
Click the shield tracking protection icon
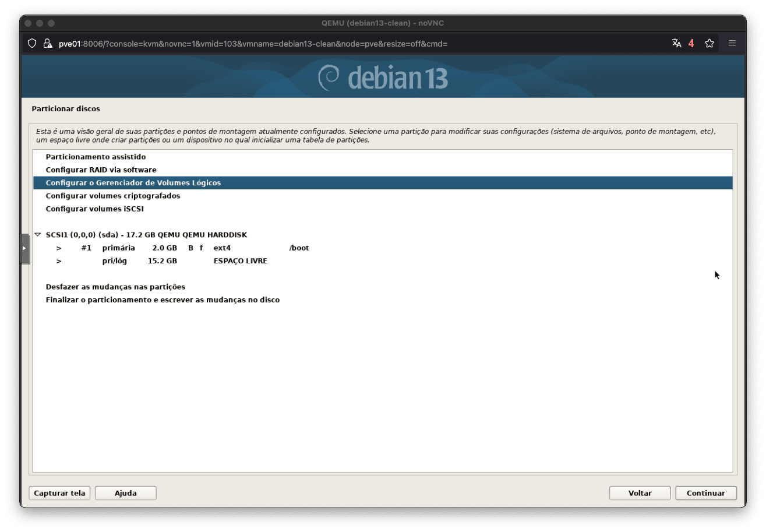click(x=33, y=44)
